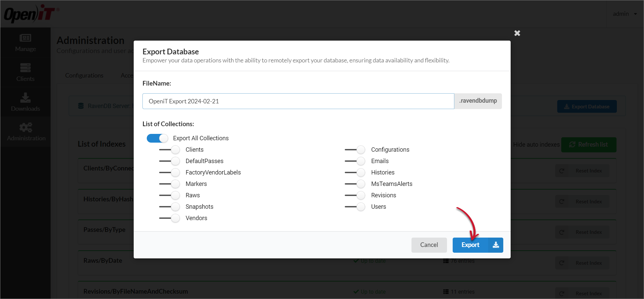644x299 pixels.
Task: Toggle the Vendors collection switch
Action: click(x=170, y=218)
